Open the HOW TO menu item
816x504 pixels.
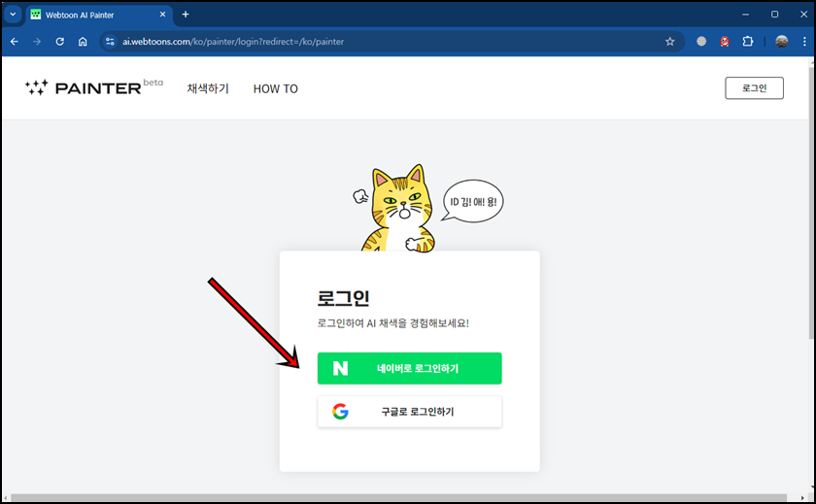click(275, 89)
